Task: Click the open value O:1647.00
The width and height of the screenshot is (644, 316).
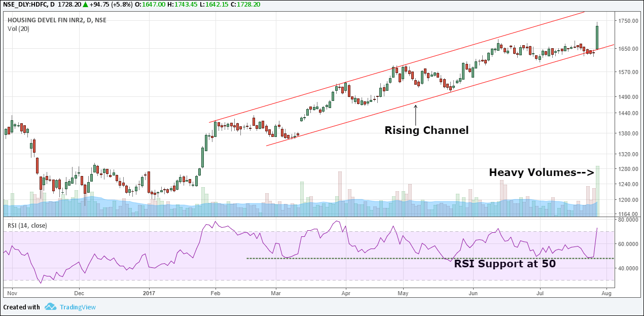Action: pos(149,4)
